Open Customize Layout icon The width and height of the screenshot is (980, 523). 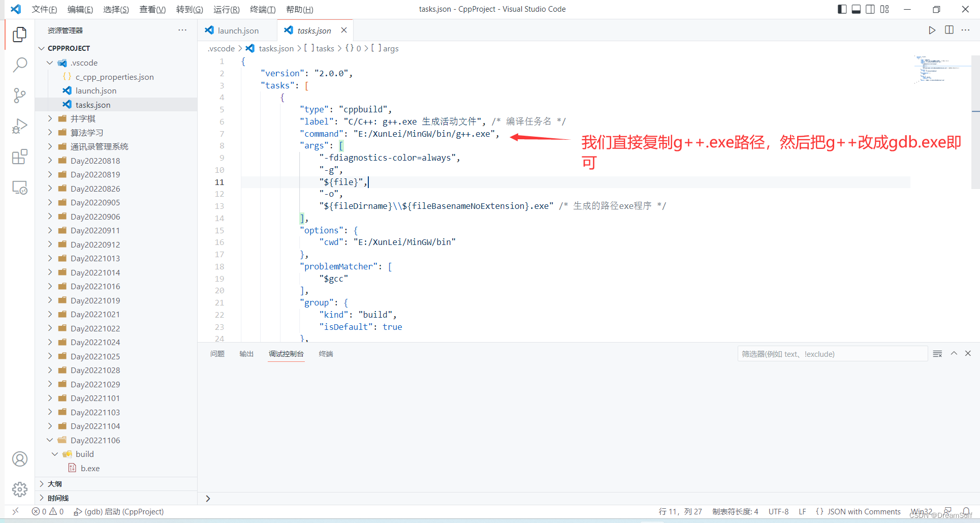pos(884,9)
